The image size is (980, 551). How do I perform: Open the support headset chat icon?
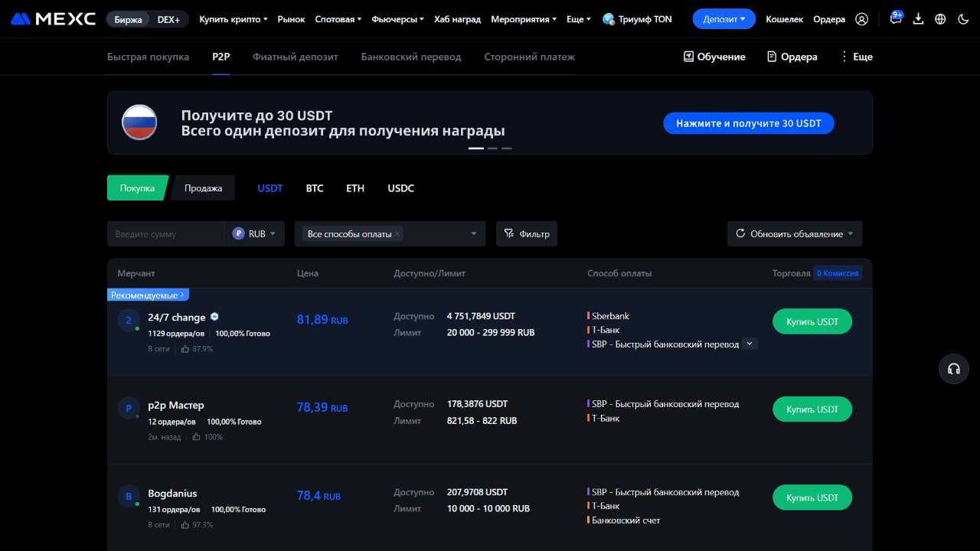[954, 369]
